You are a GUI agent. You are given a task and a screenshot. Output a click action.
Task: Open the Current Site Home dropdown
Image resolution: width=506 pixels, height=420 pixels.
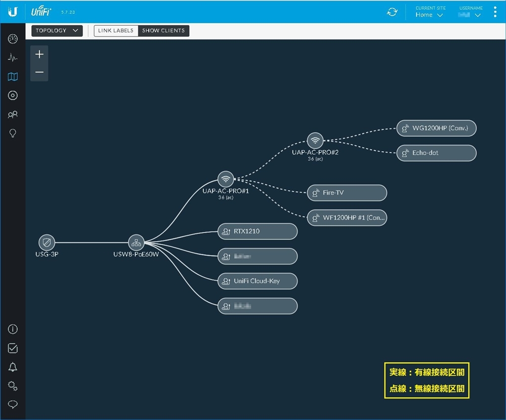click(x=429, y=15)
